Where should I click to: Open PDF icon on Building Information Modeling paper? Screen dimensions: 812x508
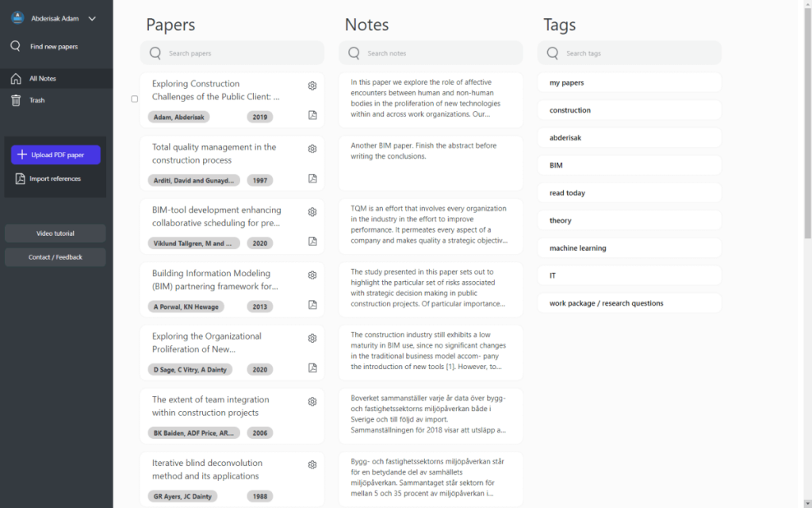pyautogui.click(x=312, y=305)
